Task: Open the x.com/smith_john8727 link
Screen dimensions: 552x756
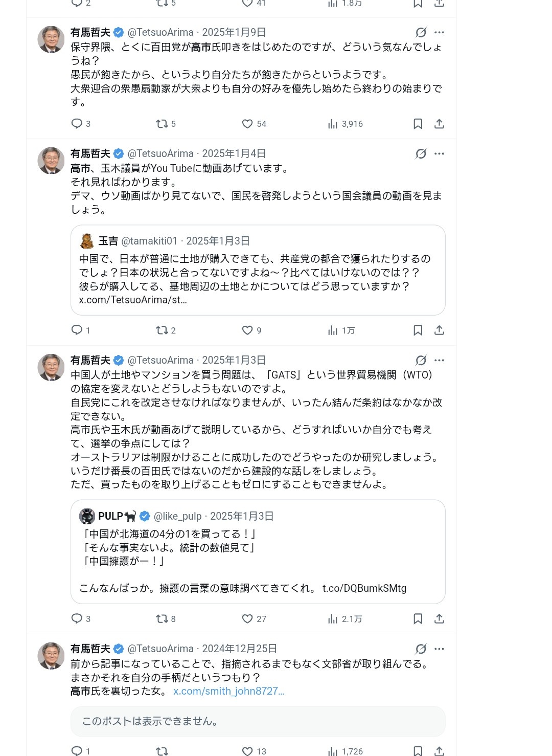Action: (228, 691)
